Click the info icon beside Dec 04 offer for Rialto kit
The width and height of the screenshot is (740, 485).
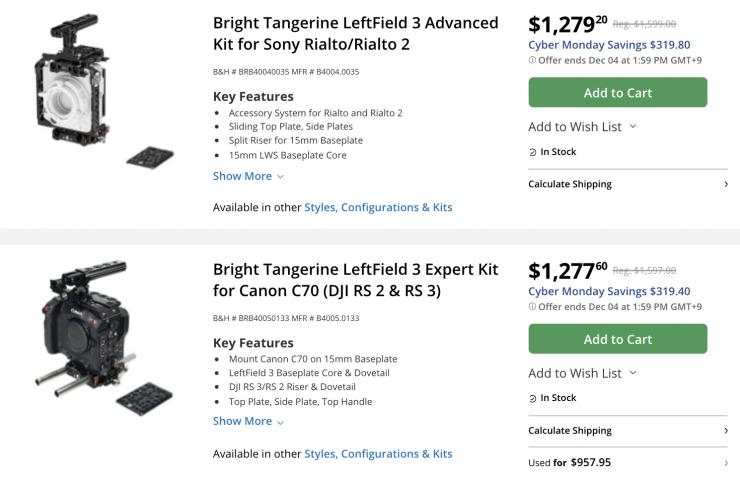(532, 59)
